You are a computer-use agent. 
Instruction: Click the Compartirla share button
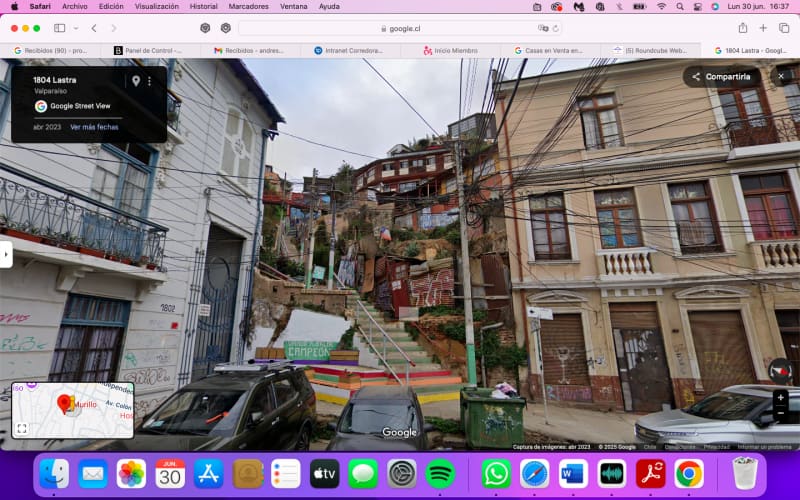(722, 77)
